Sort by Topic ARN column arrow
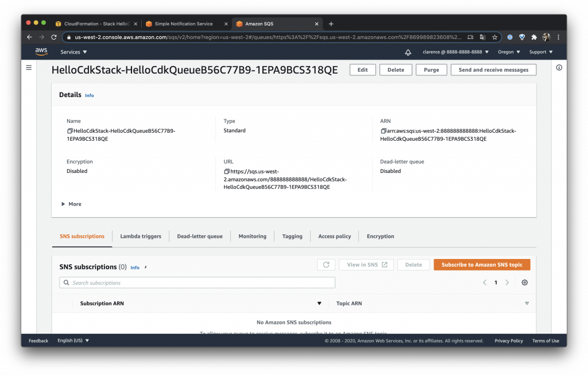The width and height of the screenshot is (588, 375). [x=527, y=303]
